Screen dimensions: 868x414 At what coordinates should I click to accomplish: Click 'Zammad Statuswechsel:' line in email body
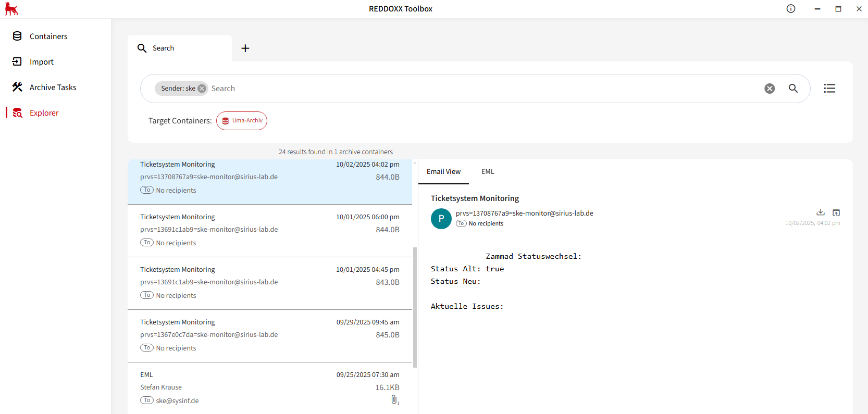[534, 256]
